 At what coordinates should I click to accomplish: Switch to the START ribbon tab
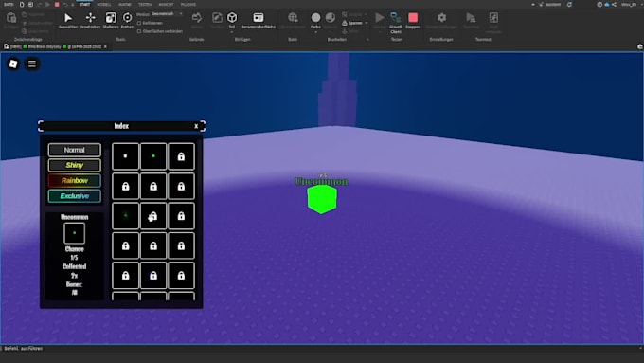pos(84,4)
